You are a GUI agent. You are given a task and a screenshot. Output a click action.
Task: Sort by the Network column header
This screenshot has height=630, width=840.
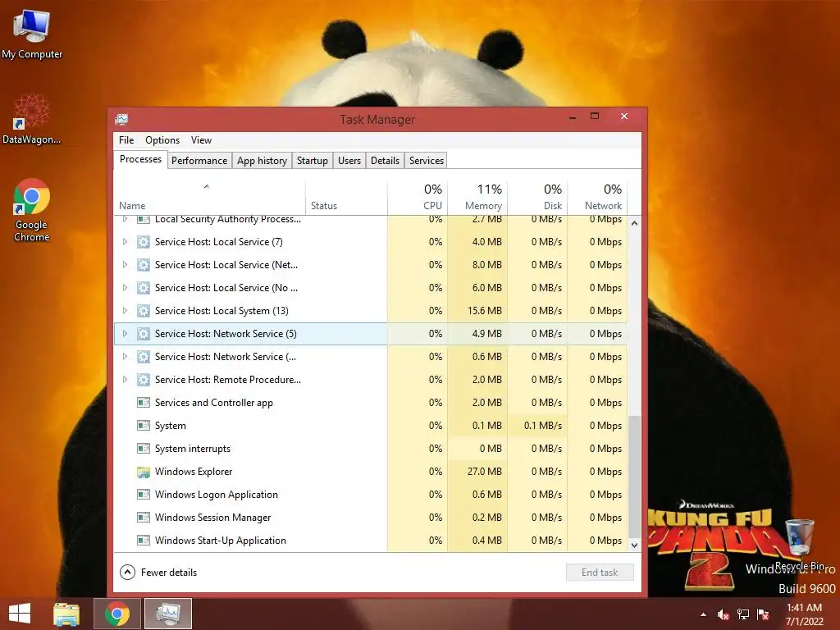(597, 197)
